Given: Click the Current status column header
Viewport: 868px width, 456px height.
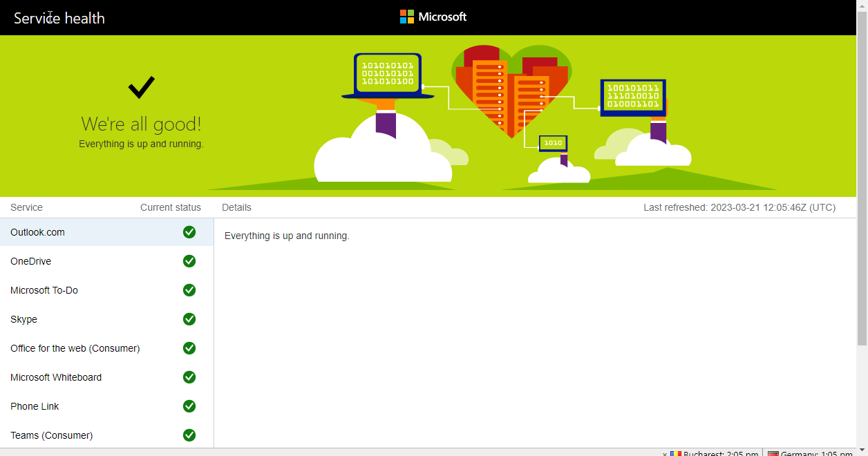Looking at the screenshot, I should click(171, 207).
